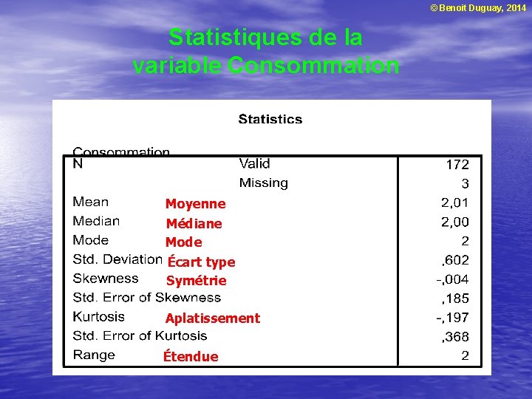
Task: Select the Missing count value 3
Action: (x=465, y=183)
